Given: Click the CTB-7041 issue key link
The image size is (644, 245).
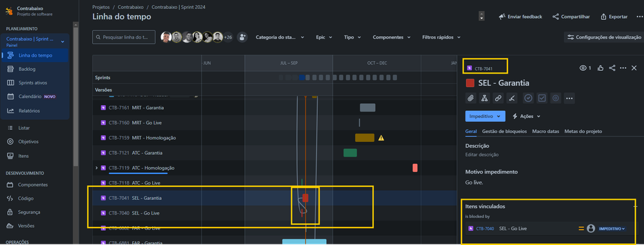Looking at the screenshot, I should pos(483,68).
